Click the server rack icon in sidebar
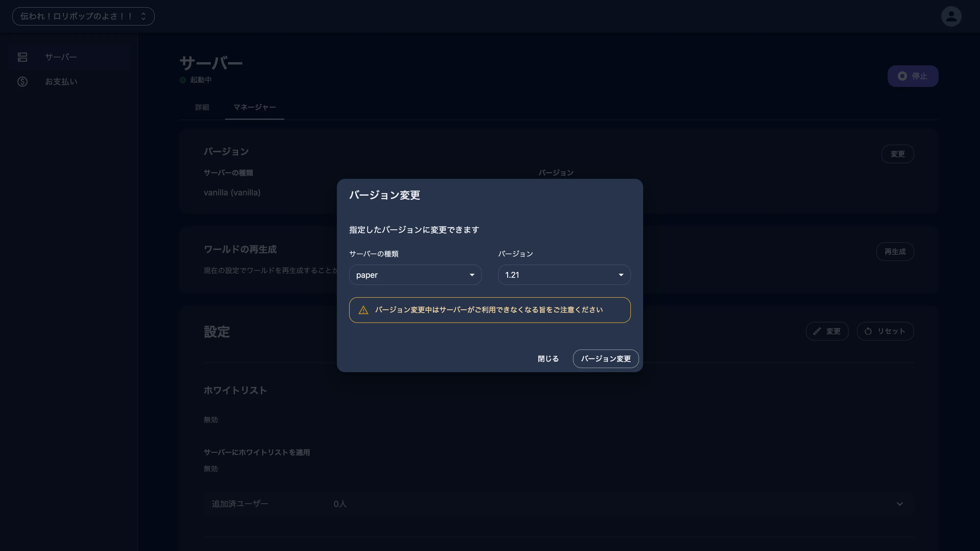 tap(22, 57)
